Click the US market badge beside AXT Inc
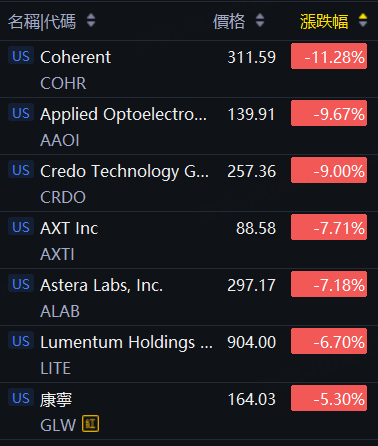 pyautogui.click(x=21, y=226)
